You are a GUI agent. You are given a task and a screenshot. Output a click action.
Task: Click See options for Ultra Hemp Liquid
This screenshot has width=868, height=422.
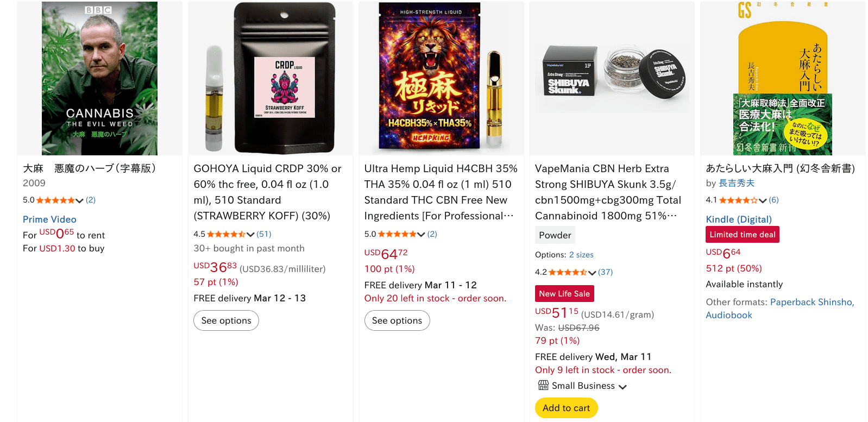point(397,320)
